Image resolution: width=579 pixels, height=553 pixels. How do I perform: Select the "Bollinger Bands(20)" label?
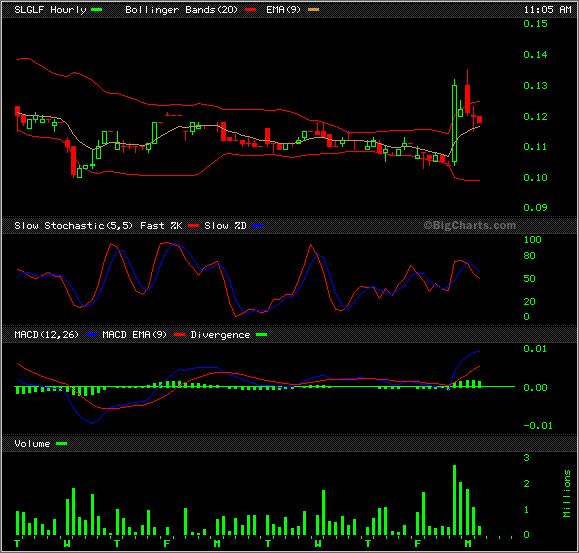click(181, 10)
